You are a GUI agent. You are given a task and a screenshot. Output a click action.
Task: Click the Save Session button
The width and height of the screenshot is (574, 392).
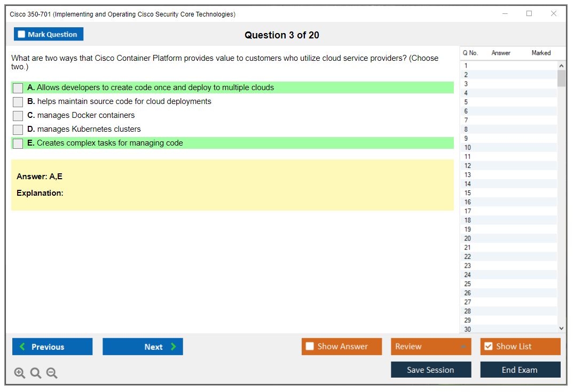pyautogui.click(x=431, y=370)
